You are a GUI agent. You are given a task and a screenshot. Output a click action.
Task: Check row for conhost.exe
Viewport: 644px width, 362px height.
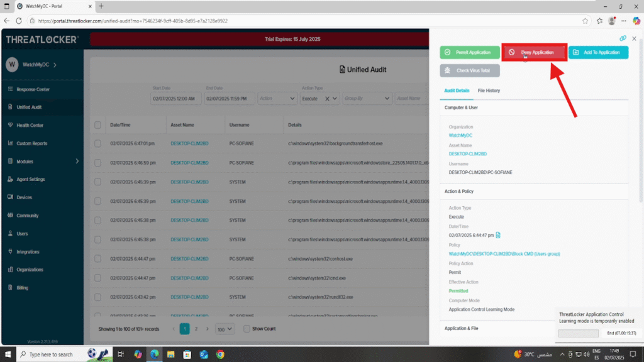(x=97, y=259)
